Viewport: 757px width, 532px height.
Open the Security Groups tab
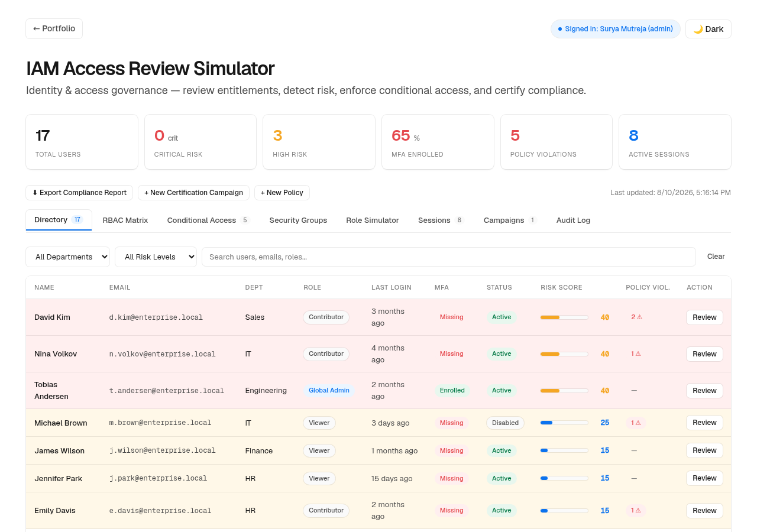click(x=298, y=220)
